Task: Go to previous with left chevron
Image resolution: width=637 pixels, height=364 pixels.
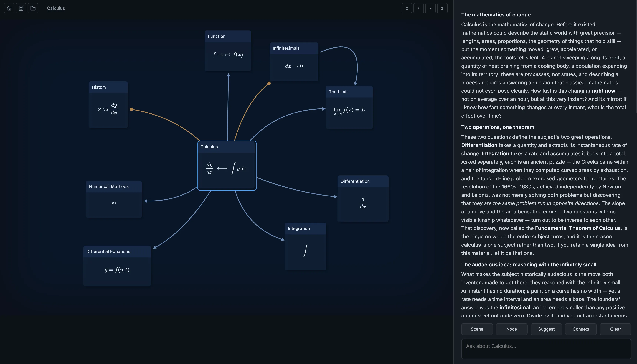Action: (x=418, y=8)
